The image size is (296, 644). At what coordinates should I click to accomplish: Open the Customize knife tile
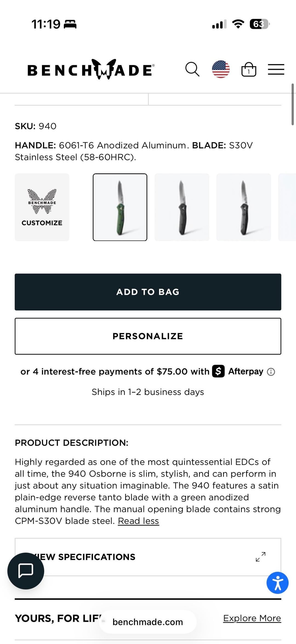coord(42,207)
